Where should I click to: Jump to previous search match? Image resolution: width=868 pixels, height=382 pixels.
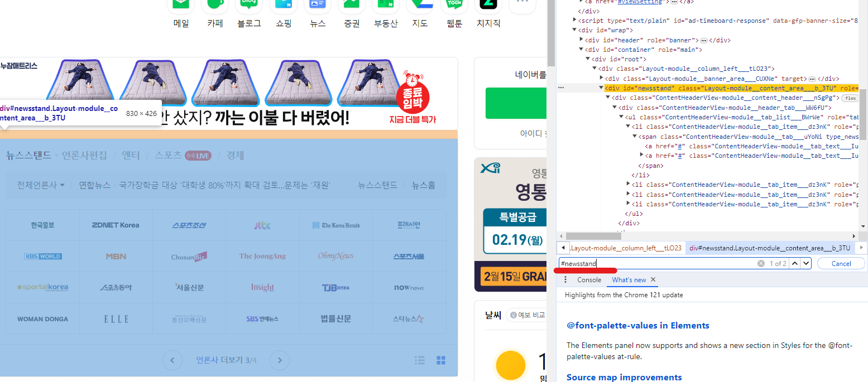click(795, 263)
